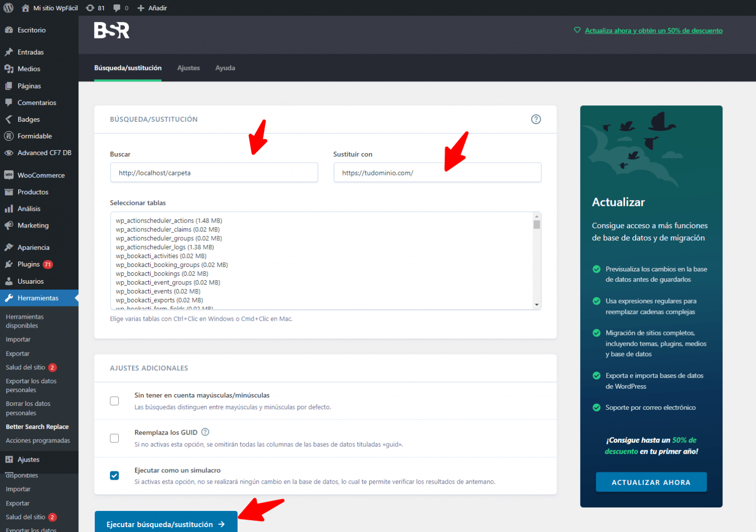Image resolution: width=756 pixels, height=532 pixels.
Task: Click the Escritorio dashboard icon
Action: [x=9, y=30]
